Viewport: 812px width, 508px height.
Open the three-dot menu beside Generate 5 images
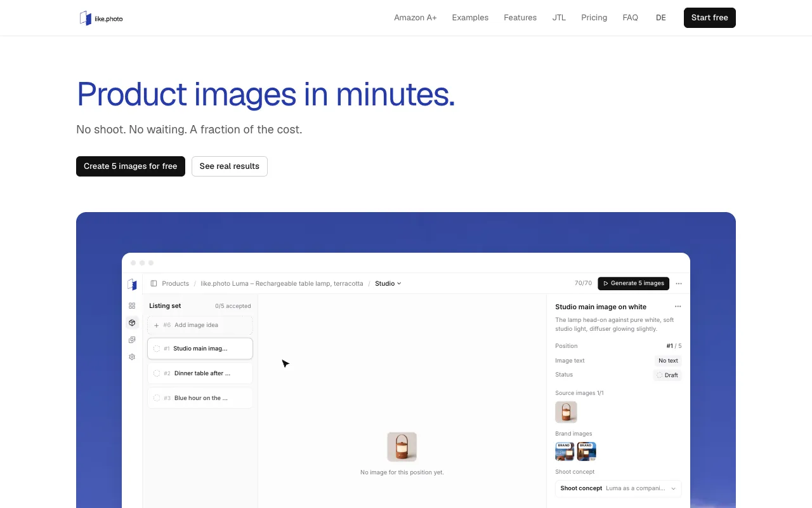click(679, 283)
